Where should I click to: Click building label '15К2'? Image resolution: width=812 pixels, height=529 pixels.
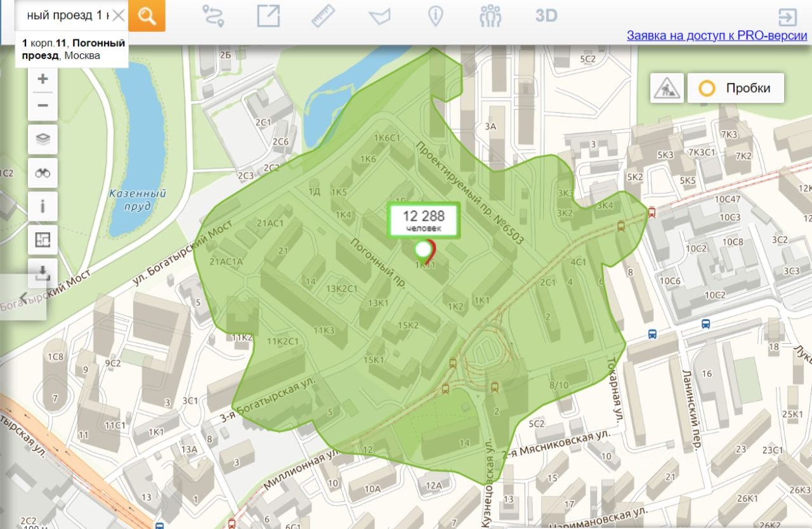pyautogui.click(x=409, y=325)
